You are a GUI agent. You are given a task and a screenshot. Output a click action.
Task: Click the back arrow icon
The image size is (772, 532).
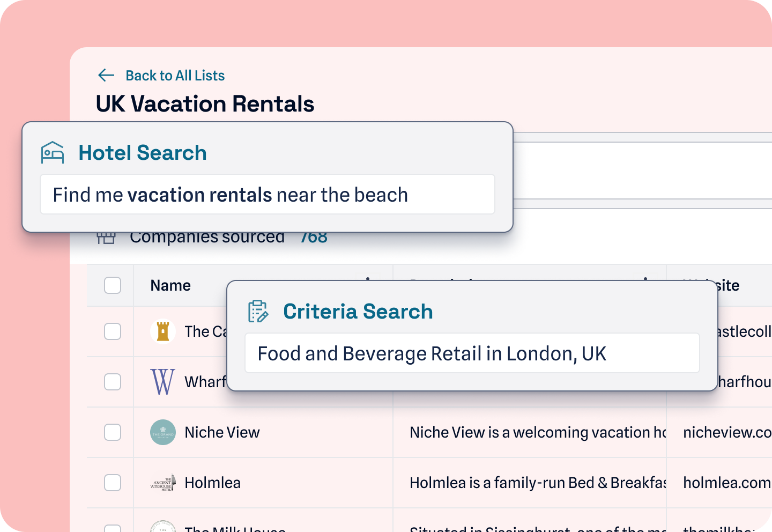[106, 75]
